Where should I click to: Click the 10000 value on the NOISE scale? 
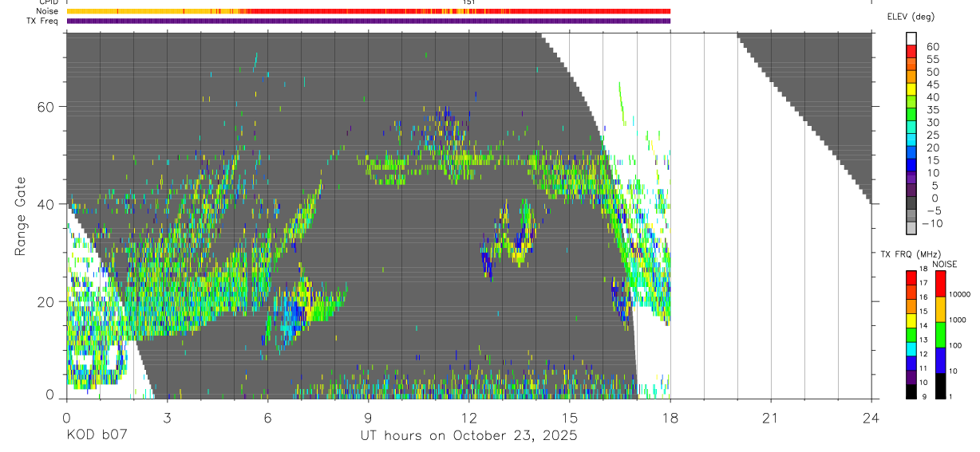(x=959, y=294)
